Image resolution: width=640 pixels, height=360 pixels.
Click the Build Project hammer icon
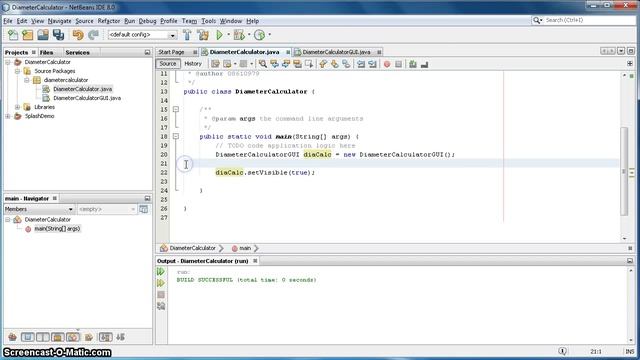tap(187, 35)
